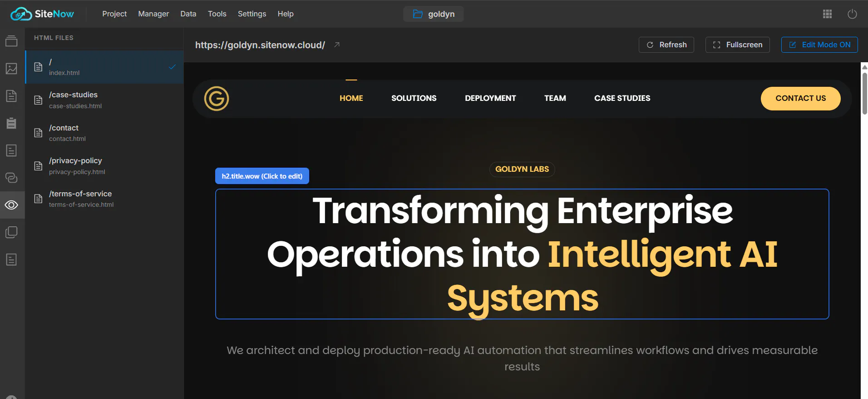Click the goldyn project name selector
Screen dimensions: 868x399
434,14
